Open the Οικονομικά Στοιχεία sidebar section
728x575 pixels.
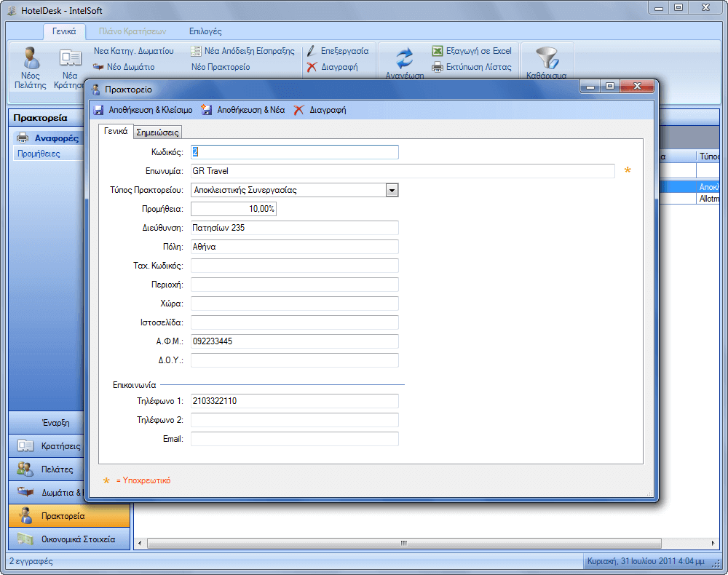coord(69,539)
